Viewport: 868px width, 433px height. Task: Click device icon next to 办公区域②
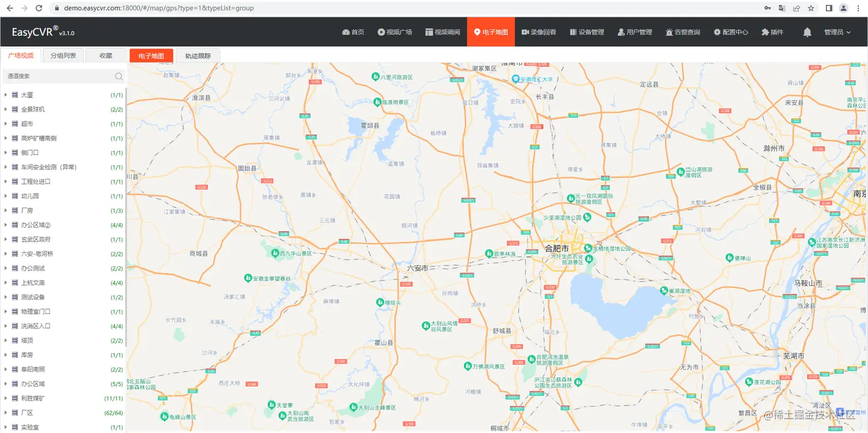coord(15,225)
